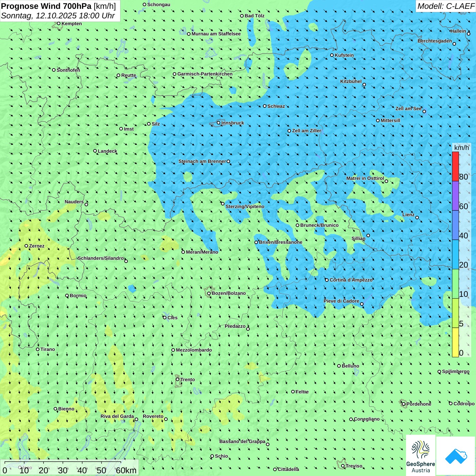This screenshot has width=476, height=476.
Task: Select the purple 60–80 km/h legend swatch
Action: 455,196
